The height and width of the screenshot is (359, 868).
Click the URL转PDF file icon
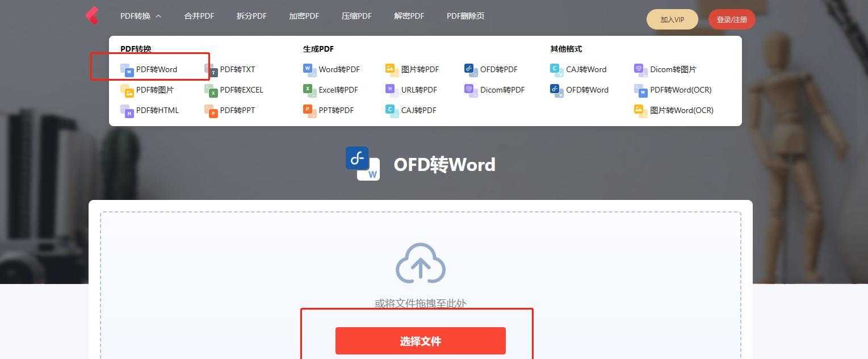(392, 90)
